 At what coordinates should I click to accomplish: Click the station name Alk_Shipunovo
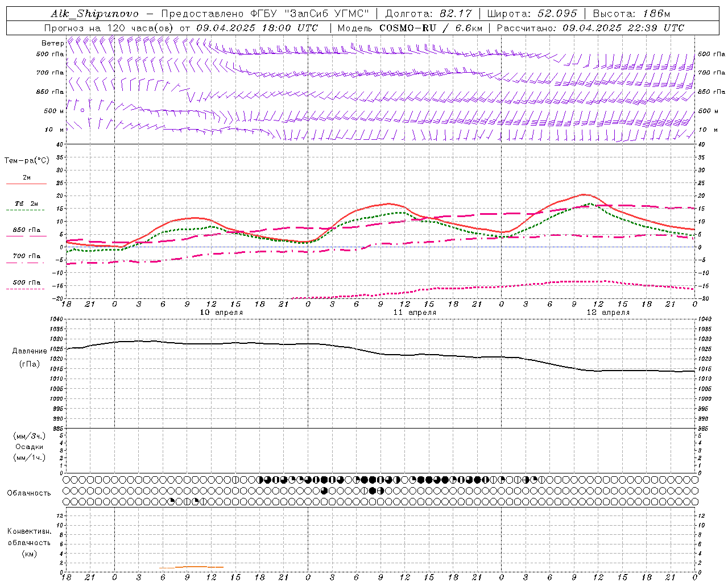click(x=94, y=14)
